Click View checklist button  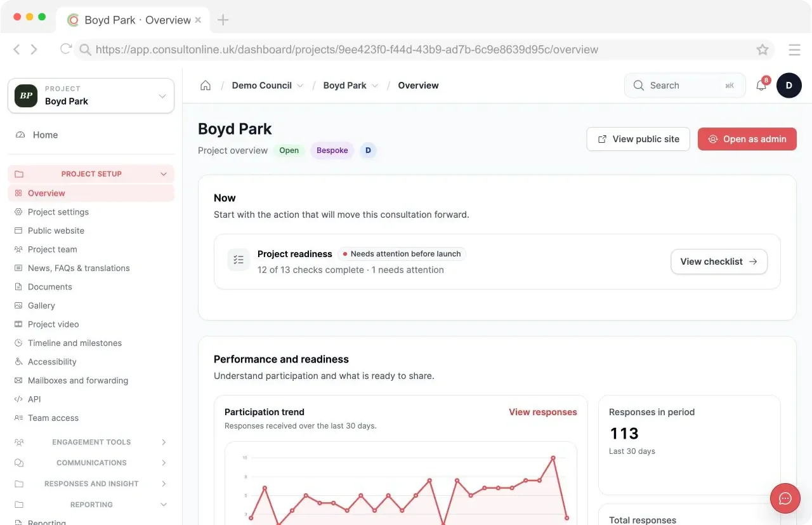tap(719, 262)
